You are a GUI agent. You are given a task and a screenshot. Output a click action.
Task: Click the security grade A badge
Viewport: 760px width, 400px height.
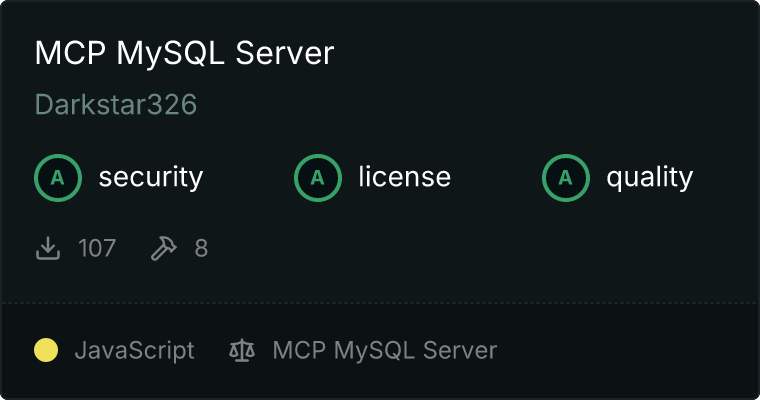pos(58,178)
